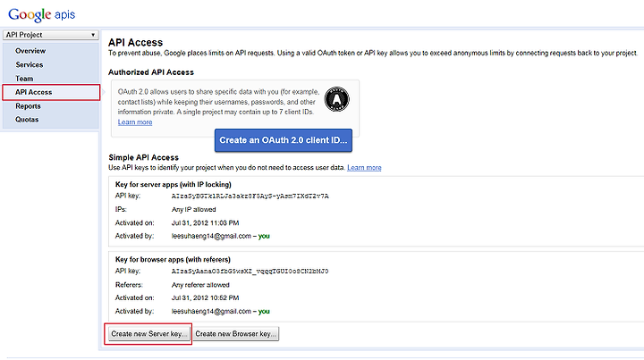
Task: Follow Learn more link in Simple API Access
Action: click(364, 168)
